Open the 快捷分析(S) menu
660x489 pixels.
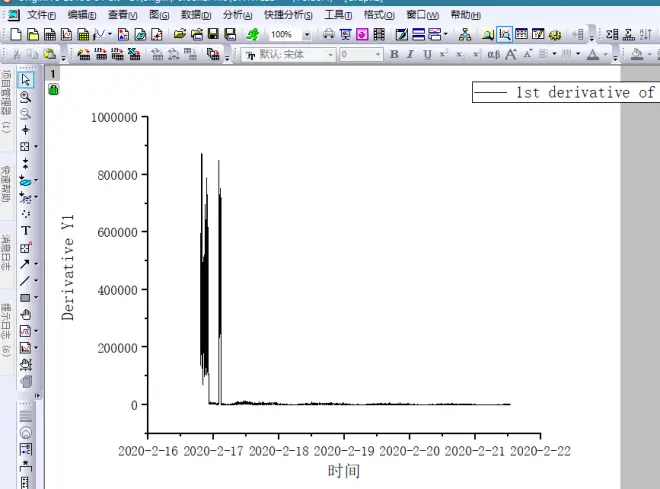click(288, 15)
